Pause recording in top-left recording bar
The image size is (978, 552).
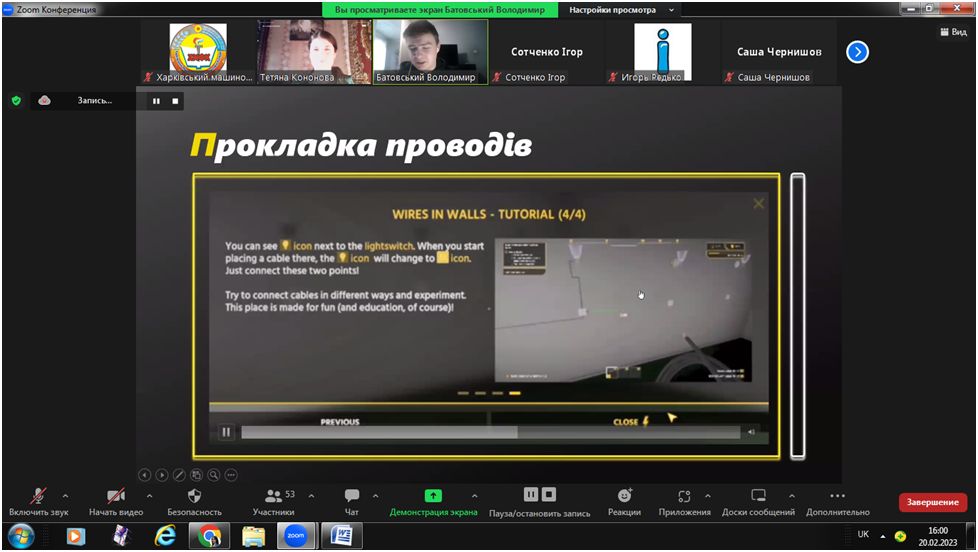click(x=156, y=101)
